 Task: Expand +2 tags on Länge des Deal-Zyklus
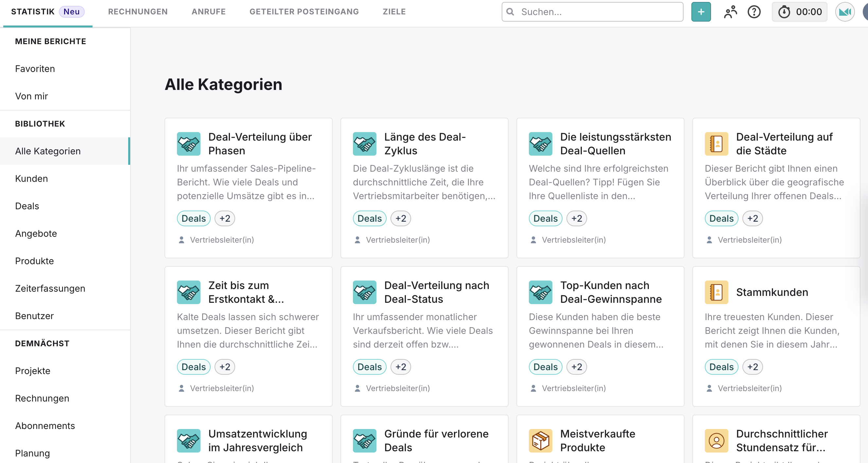pos(401,218)
